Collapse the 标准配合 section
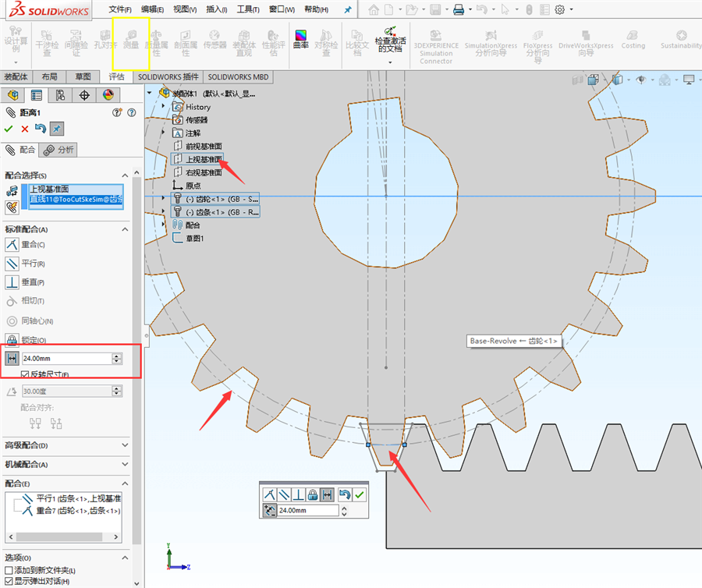This screenshot has height=588, width=702. pyautogui.click(x=125, y=229)
